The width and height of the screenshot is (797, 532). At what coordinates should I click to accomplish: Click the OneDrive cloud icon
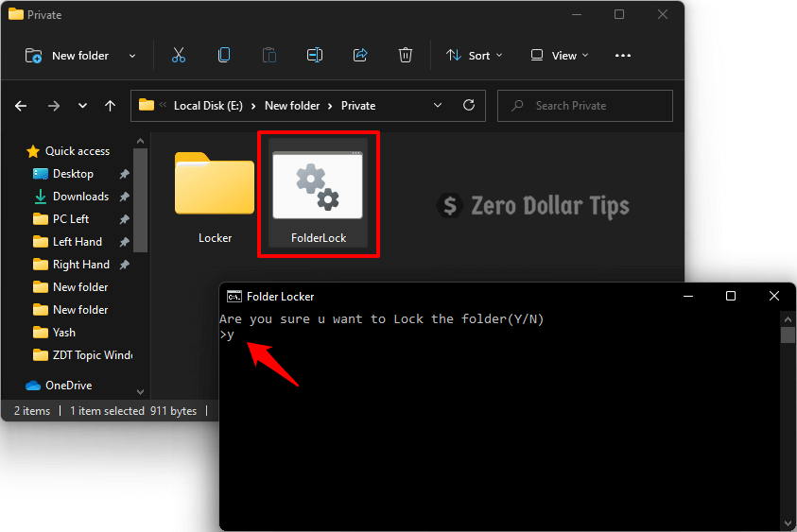(33, 386)
